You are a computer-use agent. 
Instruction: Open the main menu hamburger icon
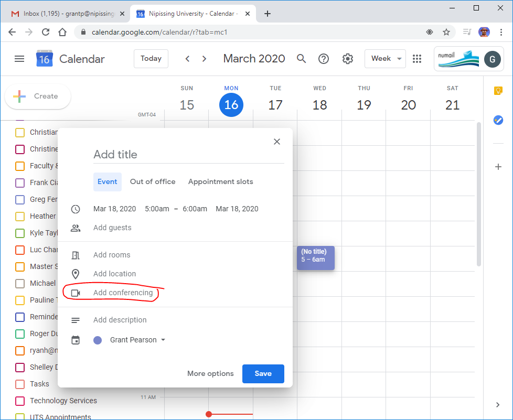(x=19, y=59)
